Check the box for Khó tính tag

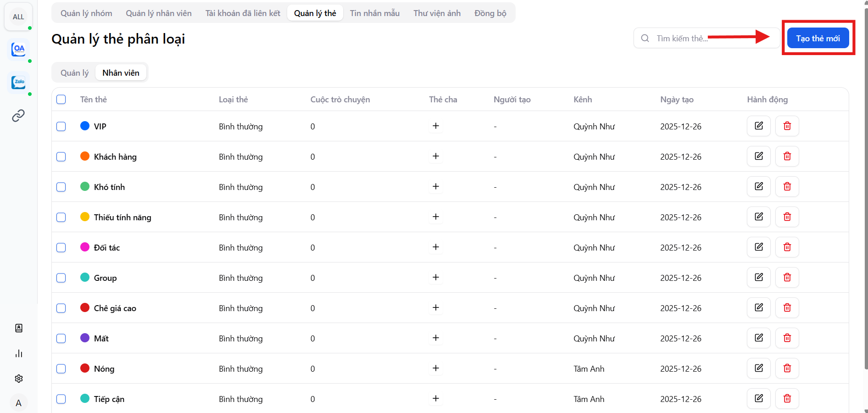click(x=61, y=187)
